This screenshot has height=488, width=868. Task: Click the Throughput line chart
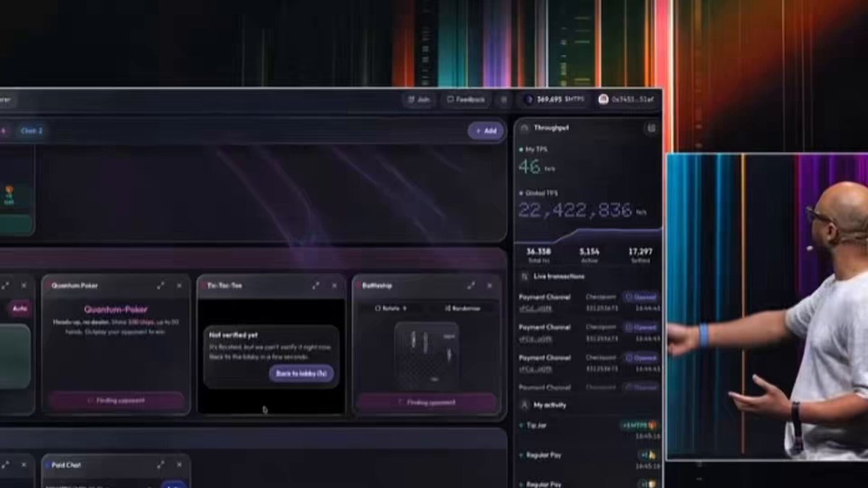click(x=589, y=235)
